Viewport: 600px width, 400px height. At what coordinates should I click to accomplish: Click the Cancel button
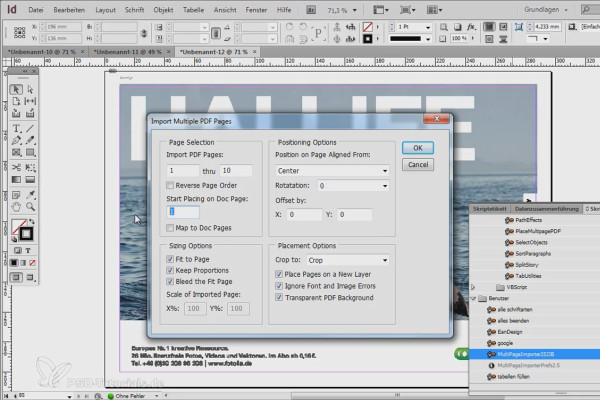click(x=418, y=165)
